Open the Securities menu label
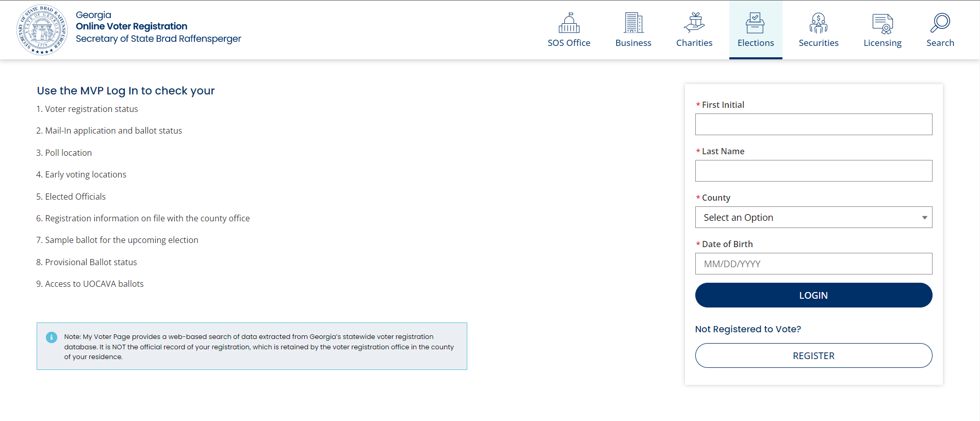The width and height of the screenshot is (980, 421). click(x=819, y=43)
